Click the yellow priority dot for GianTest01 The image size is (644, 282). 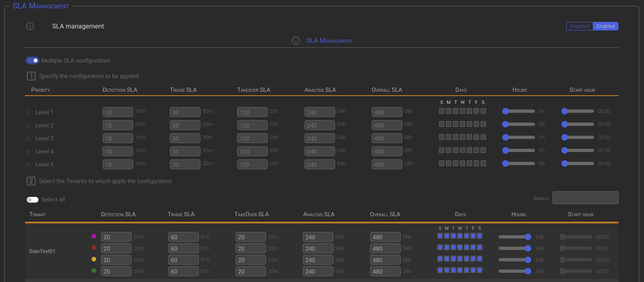tap(94, 259)
